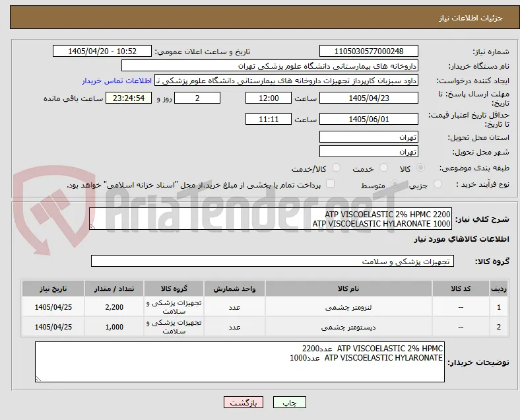
Task: Open اطلاعات تماس خریدار contact link
Action: tap(117, 81)
